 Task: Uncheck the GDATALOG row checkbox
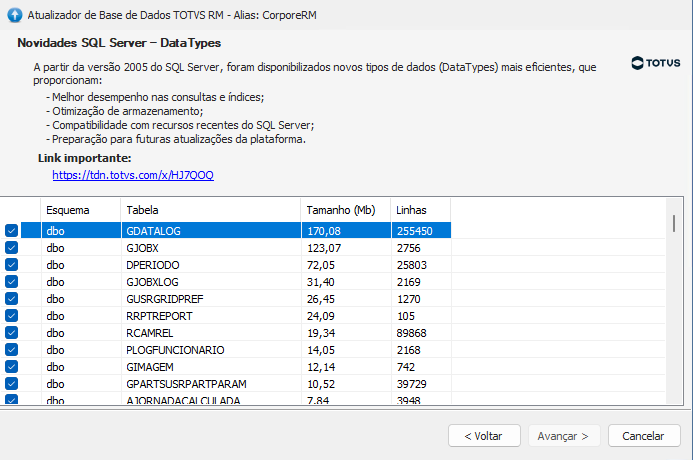coord(11,231)
